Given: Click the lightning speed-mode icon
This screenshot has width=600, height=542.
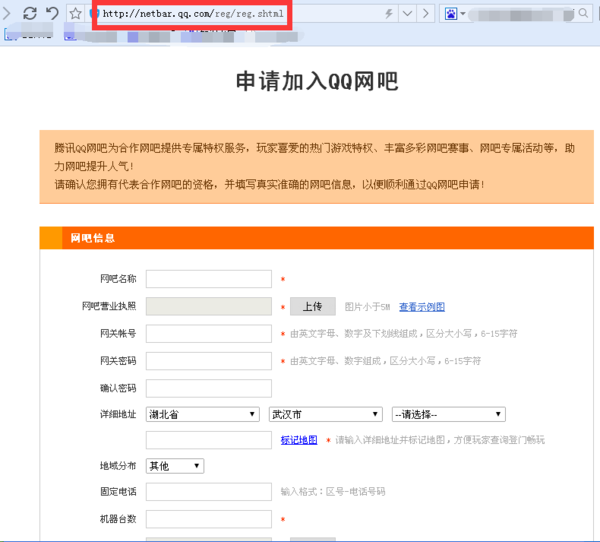Looking at the screenshot, I should point(389,14).
